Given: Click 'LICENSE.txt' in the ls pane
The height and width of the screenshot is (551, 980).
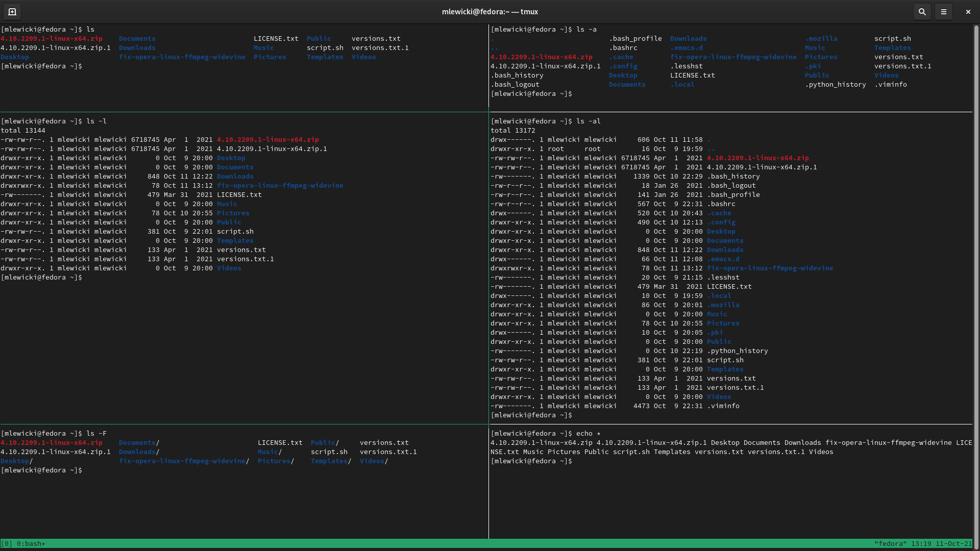Looking at the screenshot, I should pyautogui.click(x=276, y=39).
